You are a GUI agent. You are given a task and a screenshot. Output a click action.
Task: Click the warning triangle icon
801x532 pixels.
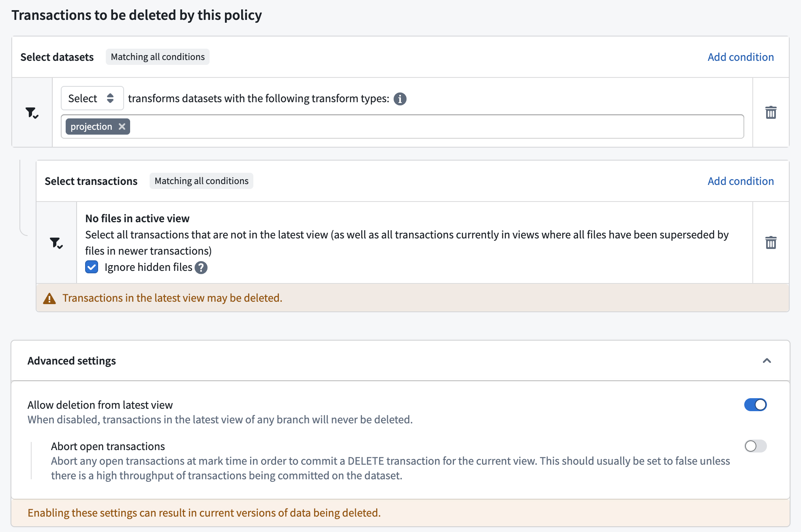(49, 298)
